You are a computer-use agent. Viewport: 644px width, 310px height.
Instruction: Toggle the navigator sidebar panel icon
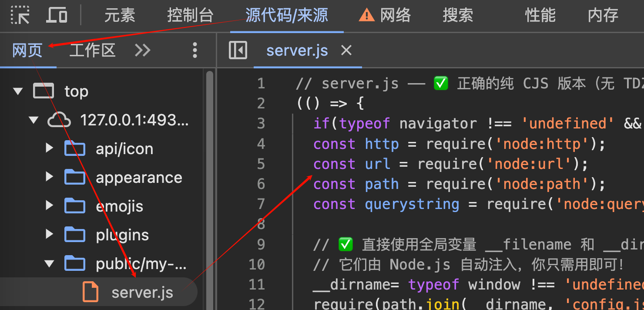pos(238,51)
